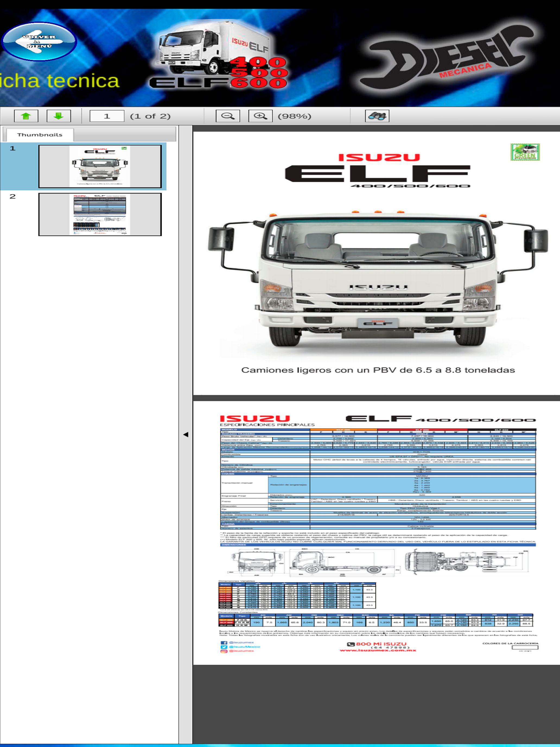Zoom out with the minus magnifier icon

[228, 116]
